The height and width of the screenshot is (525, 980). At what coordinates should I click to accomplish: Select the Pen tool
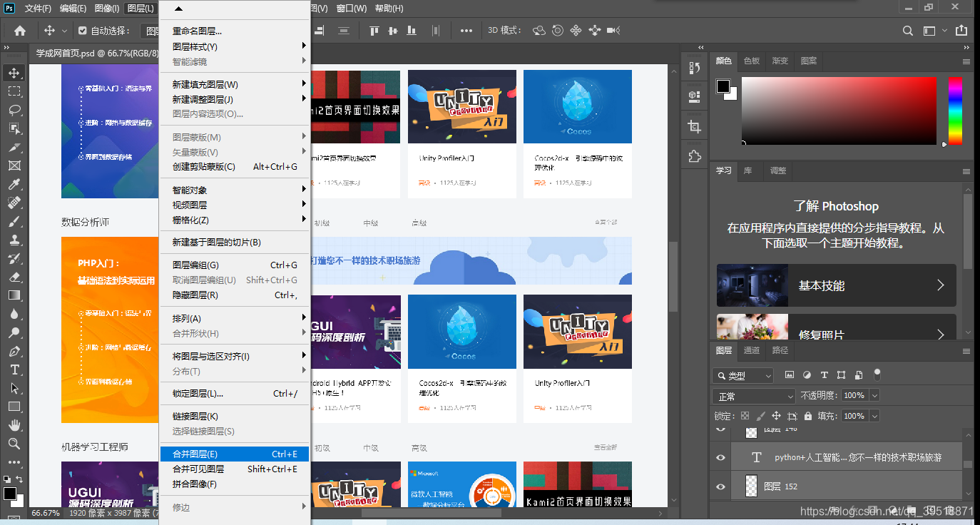14,351
